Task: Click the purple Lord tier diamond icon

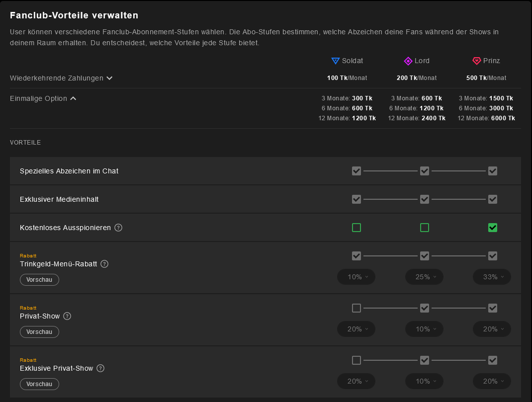Action: pos(408,61)
